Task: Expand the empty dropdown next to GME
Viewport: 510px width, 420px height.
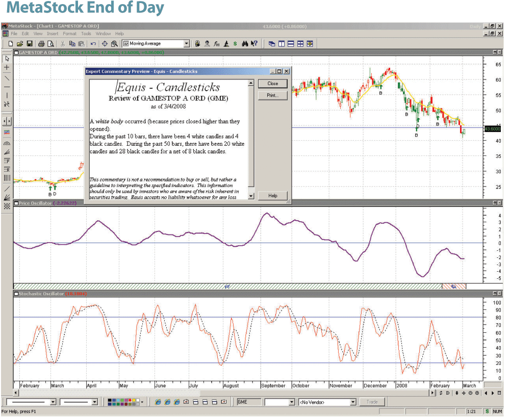Action: point(292,402)
